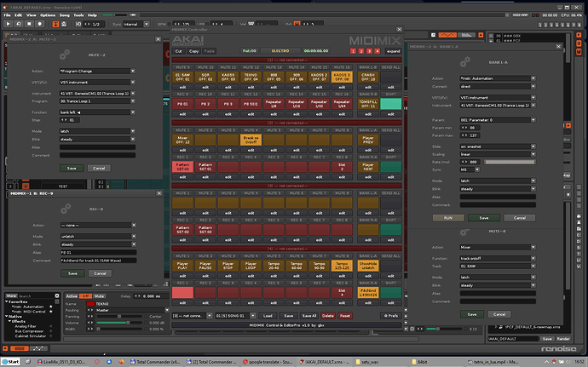Open the Song menu

pos(65,15)
